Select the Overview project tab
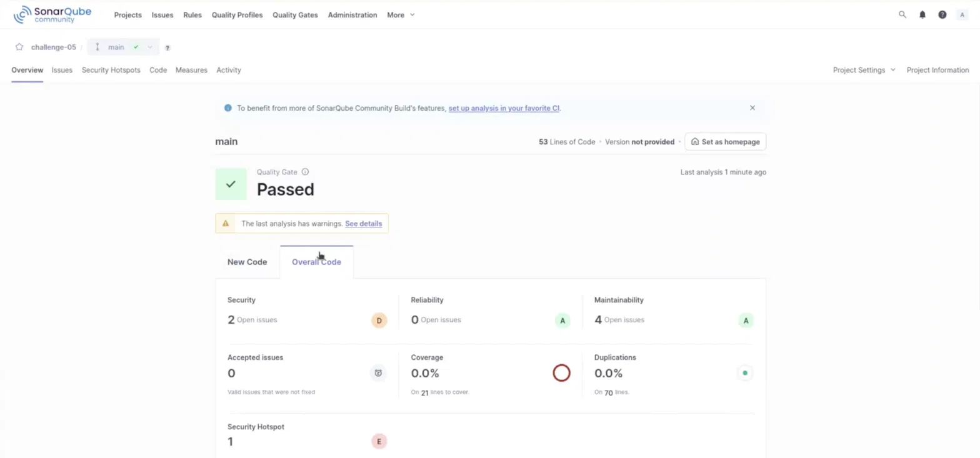Screen dimensions: 980x458 (27, 70)
